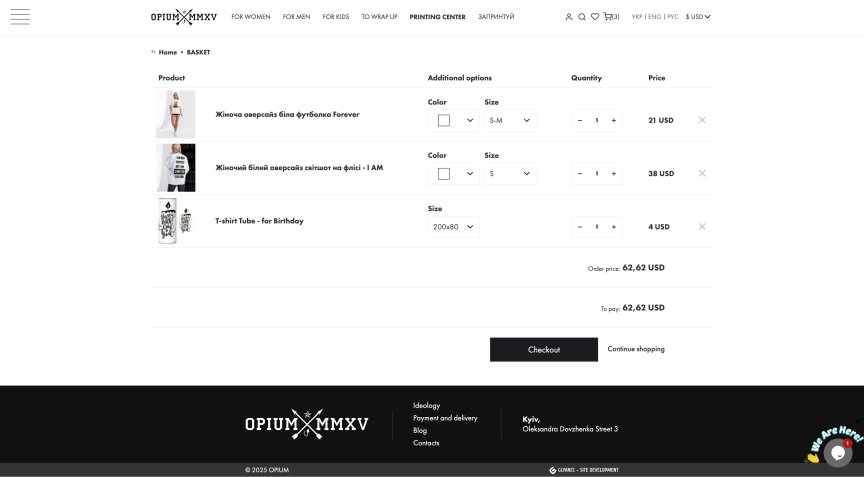Increase quantity of T-shirt Tube
The width and height of the screenshot is (864, 477).
(x=613, y=227)
